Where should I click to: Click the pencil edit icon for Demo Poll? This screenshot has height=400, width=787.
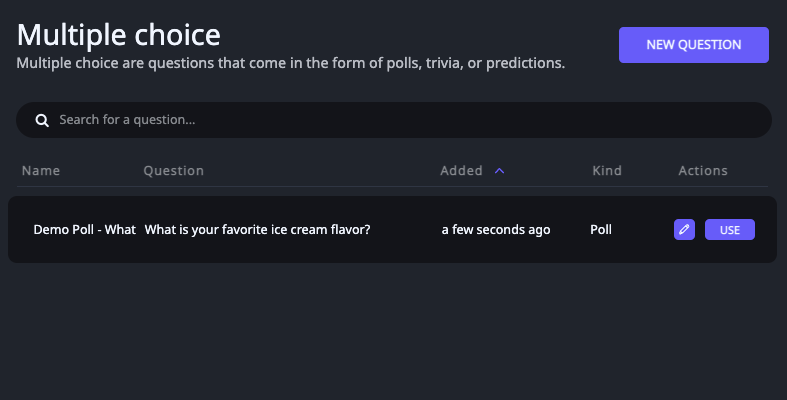coord(684,229)
